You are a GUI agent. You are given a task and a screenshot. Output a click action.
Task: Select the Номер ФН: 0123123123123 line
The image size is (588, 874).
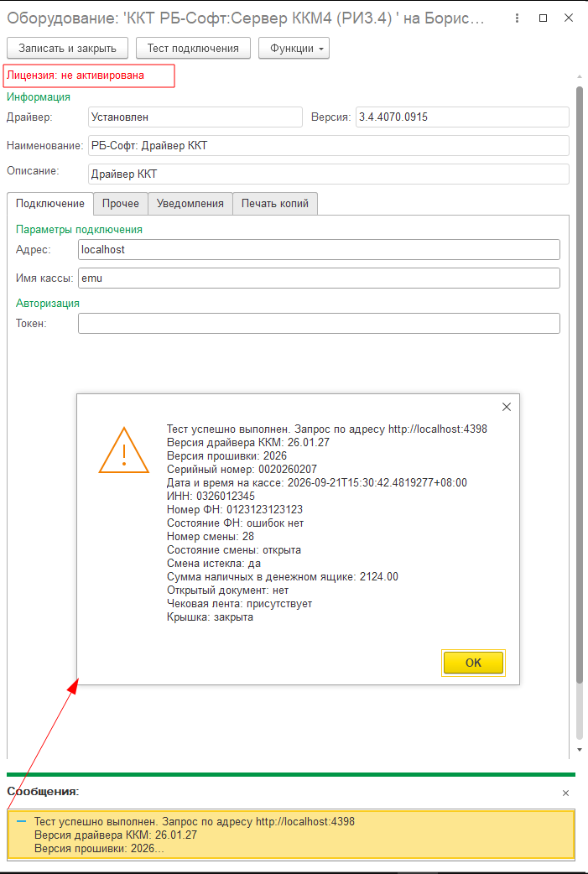point(235,509)
